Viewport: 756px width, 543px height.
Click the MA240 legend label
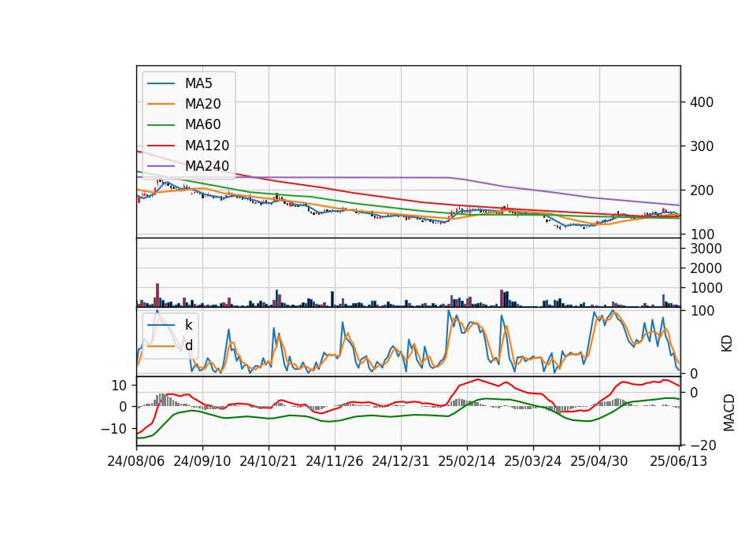[x=207, y=166]
